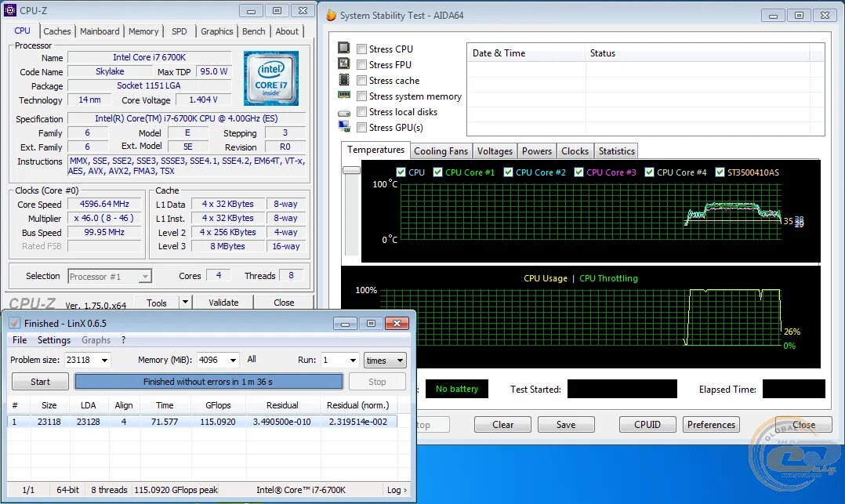Uncheck the CPU Core #3 graph checkbox

(578, 172)
